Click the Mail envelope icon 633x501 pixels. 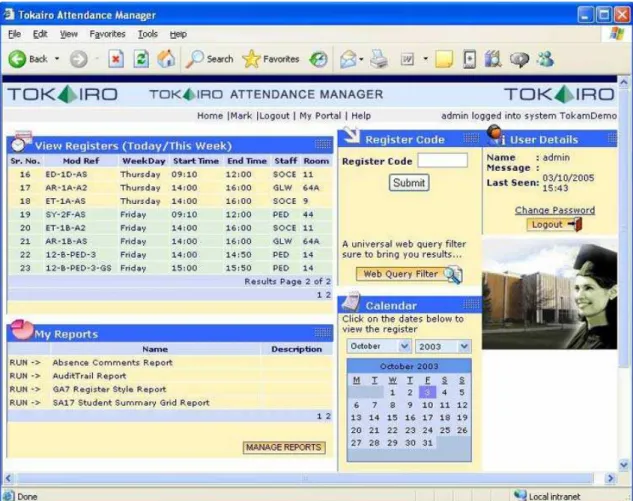coord(348,59)
